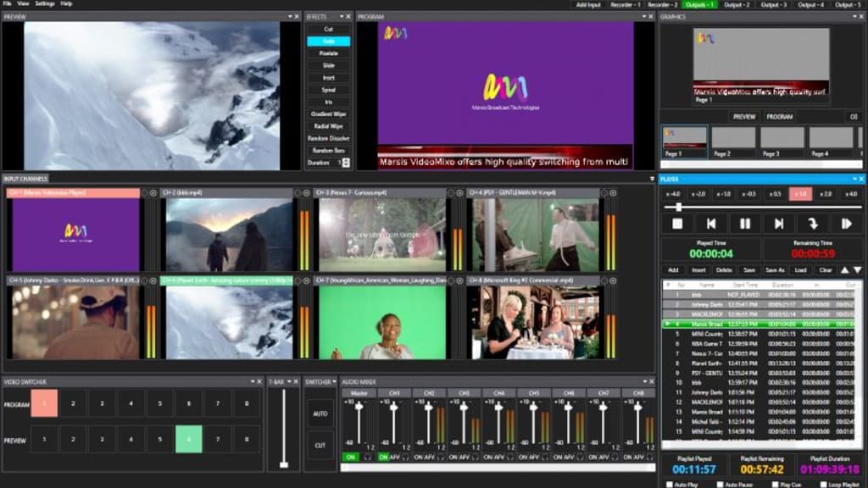Select the Fade transition effect
The image size is (868, 488).
click(328, 42)
